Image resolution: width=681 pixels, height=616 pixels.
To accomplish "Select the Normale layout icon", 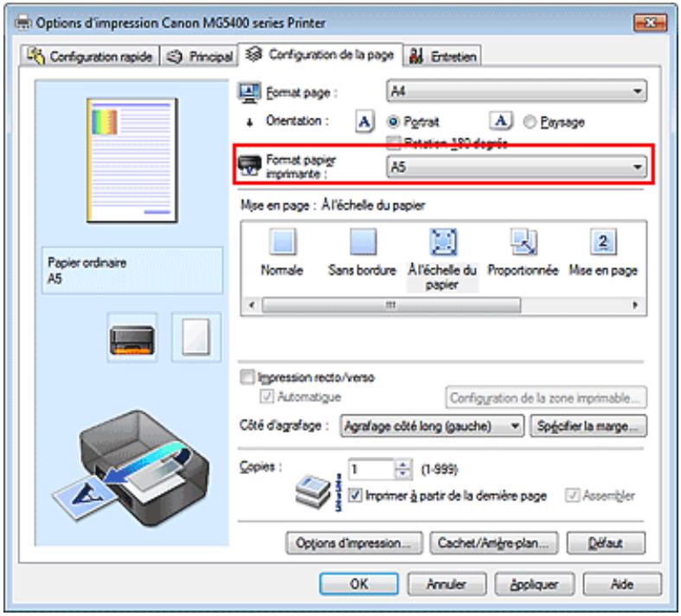I will coord(283,241).
